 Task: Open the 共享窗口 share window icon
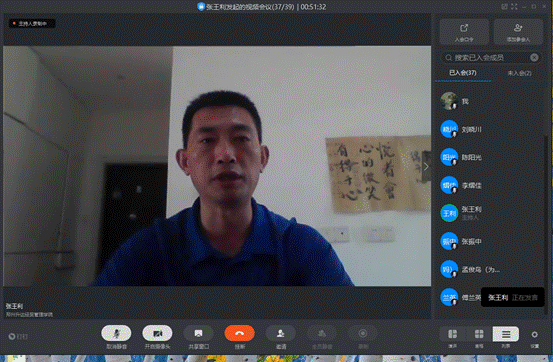(198, 333)
